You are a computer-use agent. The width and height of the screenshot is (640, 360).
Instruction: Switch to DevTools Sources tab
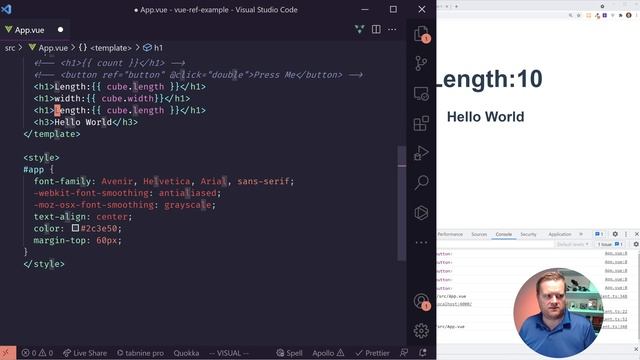point(479,234)
